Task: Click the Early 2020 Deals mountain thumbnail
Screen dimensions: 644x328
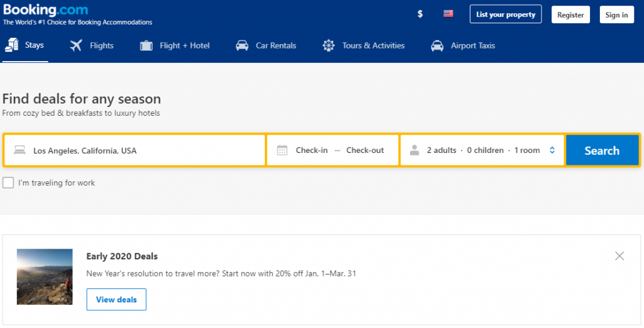Action: tap(45, 276)
